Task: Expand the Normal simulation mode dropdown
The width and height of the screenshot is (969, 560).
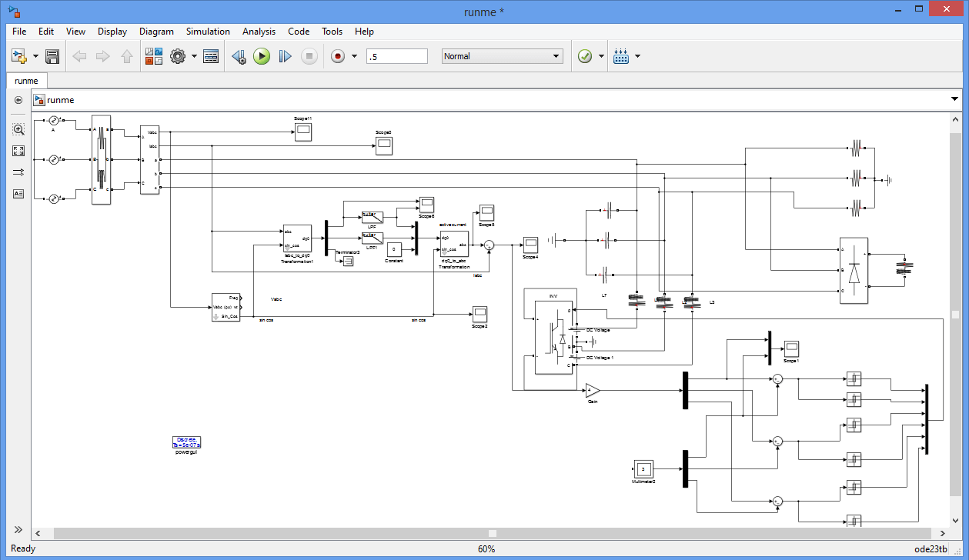Action: (x=503, y=56)
